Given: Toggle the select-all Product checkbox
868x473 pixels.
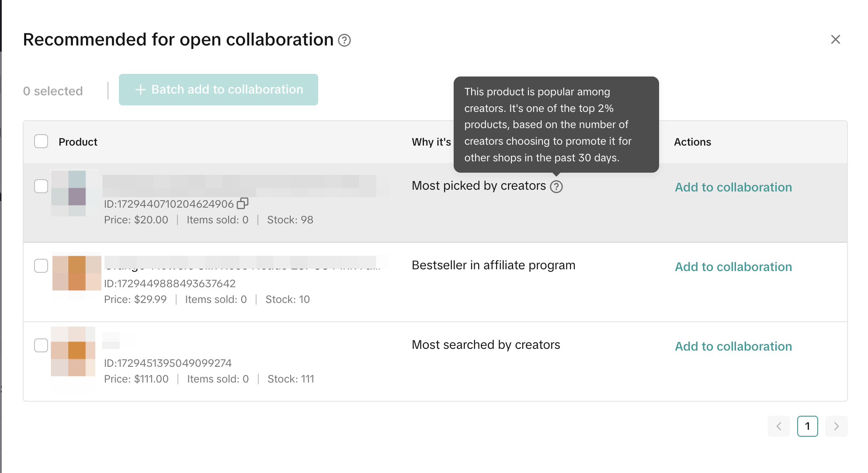Looking at the screenshot, I should click(x=41, y=142).
